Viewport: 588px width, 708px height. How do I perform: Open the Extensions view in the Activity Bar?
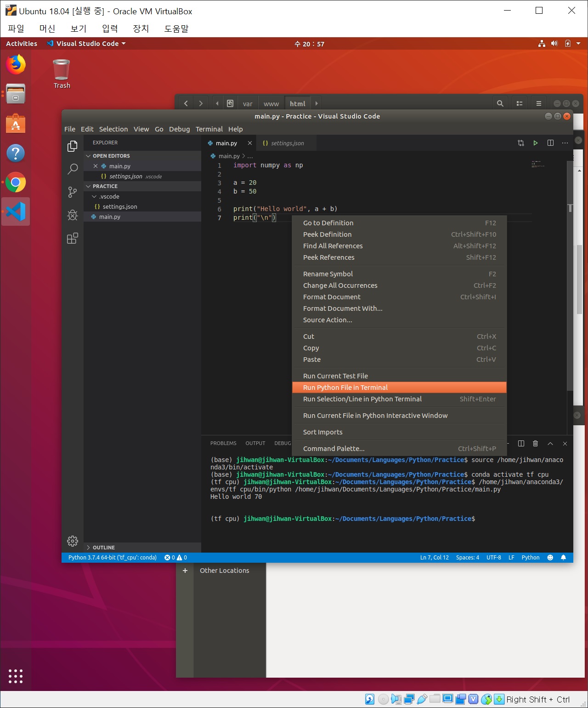(72, 238)
